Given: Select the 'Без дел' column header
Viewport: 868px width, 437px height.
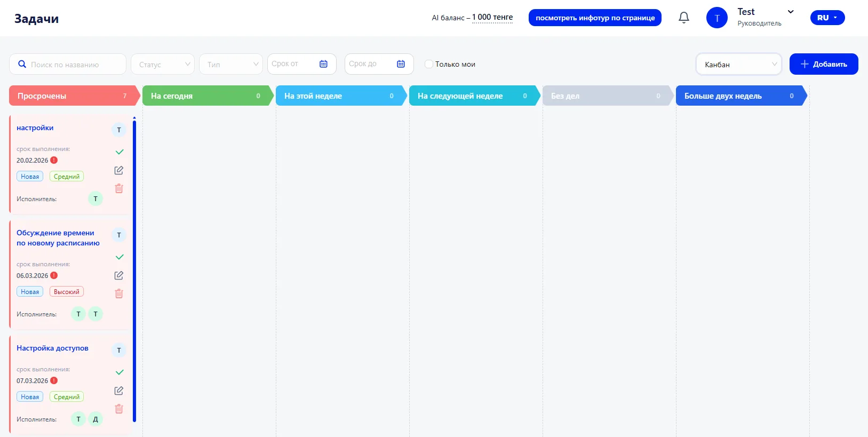Looking at the screenshot, I should [608, 96].
